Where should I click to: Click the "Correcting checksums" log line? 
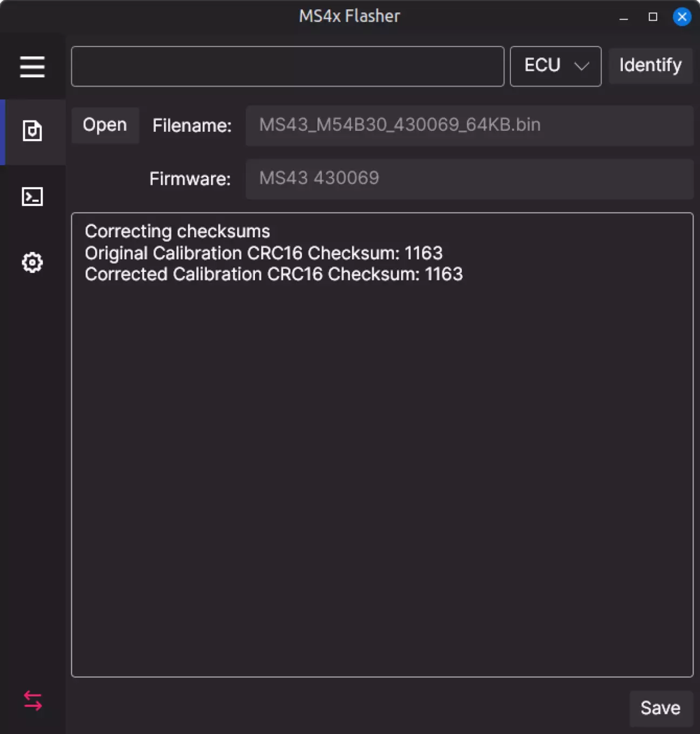click(x=177, y=231)
